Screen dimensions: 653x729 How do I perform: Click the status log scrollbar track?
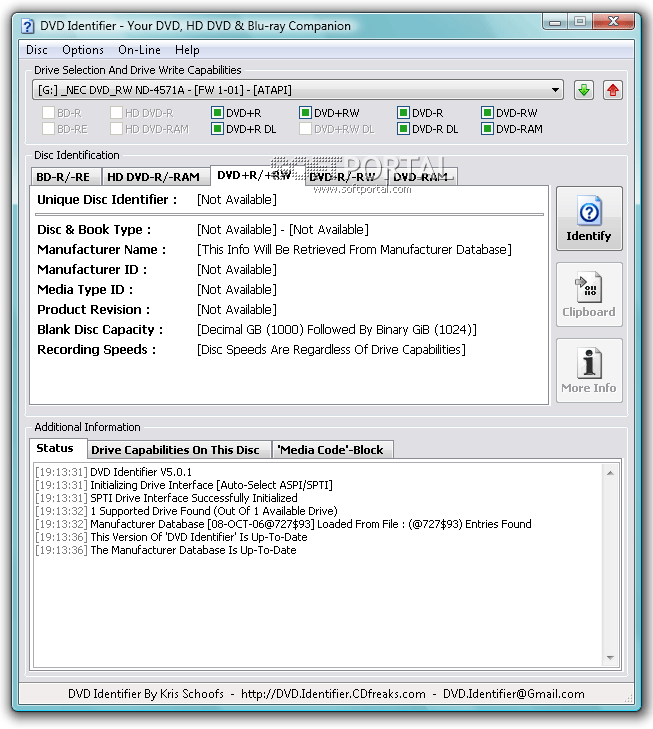pyautogui.click(x=610, y=565)
